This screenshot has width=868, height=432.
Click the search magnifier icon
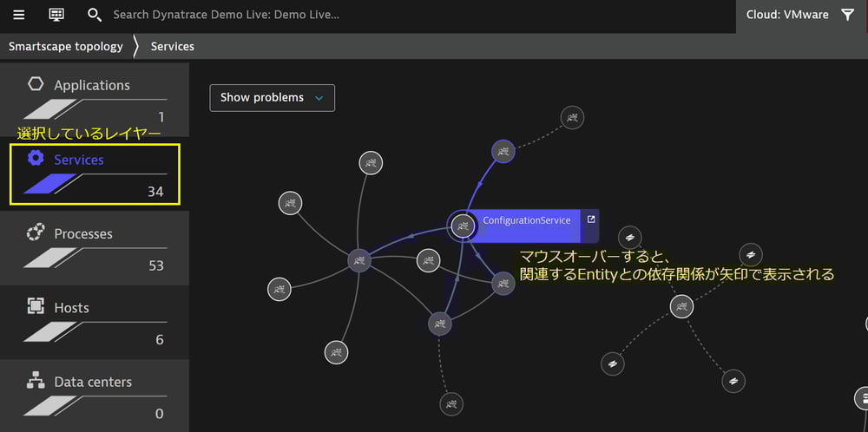pyautogui.click(x=95, y=15)
